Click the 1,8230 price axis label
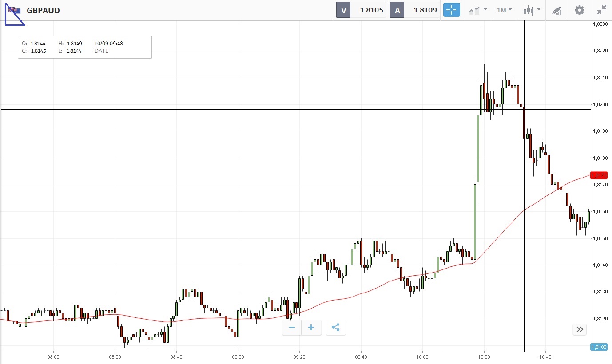This screenshot has height=364, width=612. (600, 24)
